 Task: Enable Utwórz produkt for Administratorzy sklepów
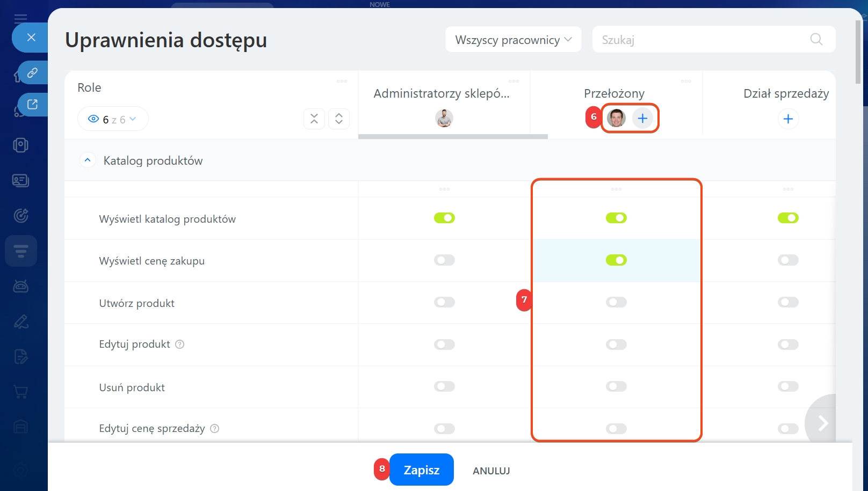pyautogui.click(x=444, y=303)
